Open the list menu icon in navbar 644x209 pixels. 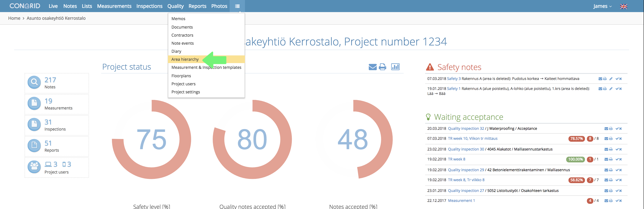coord(237,6)
